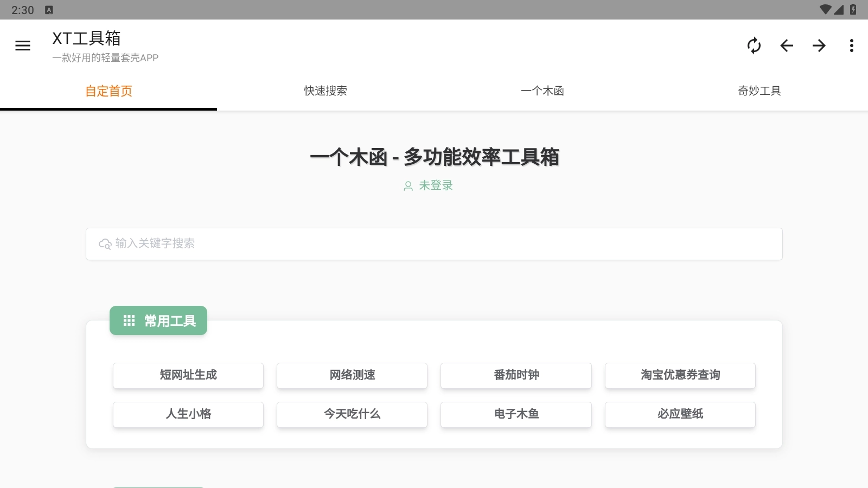Select the 自定首页 tab

point(108,91)
